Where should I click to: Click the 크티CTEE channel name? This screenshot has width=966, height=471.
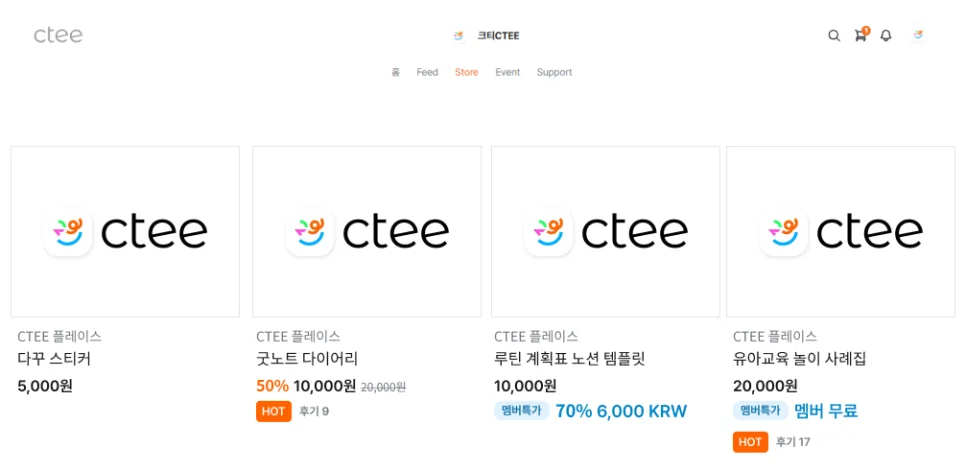[x=498, y=36]
